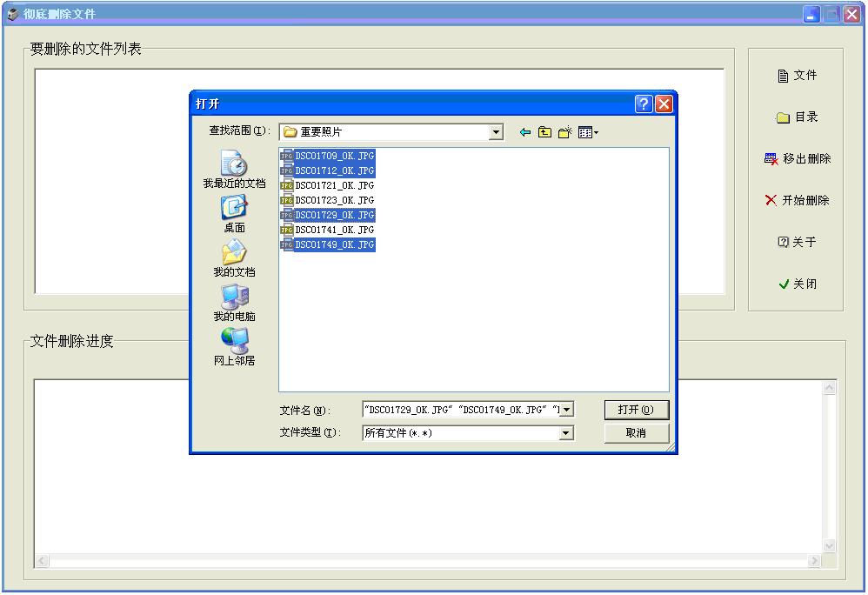This screenshot has width=868, height=595.
Task: Click horizontal scrollbar left arrow in progress pane
Action: [42, 561]
